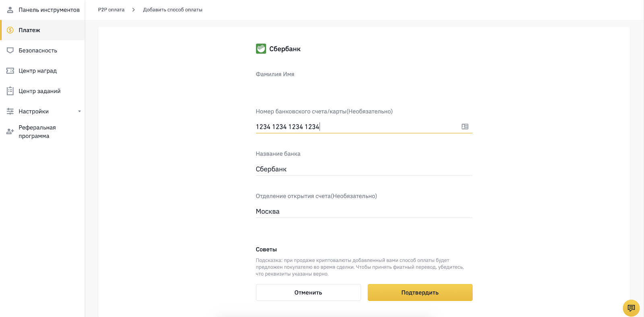The height and width of the screenshot is (317, 644).
Task: Click the Отменить button
Action: click(308, 292)
